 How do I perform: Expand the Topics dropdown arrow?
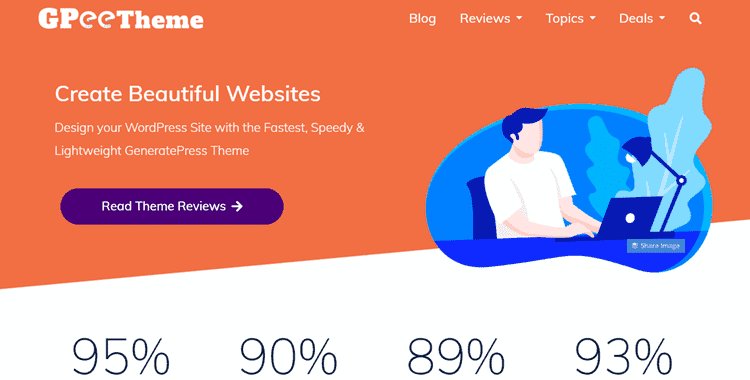593,19
